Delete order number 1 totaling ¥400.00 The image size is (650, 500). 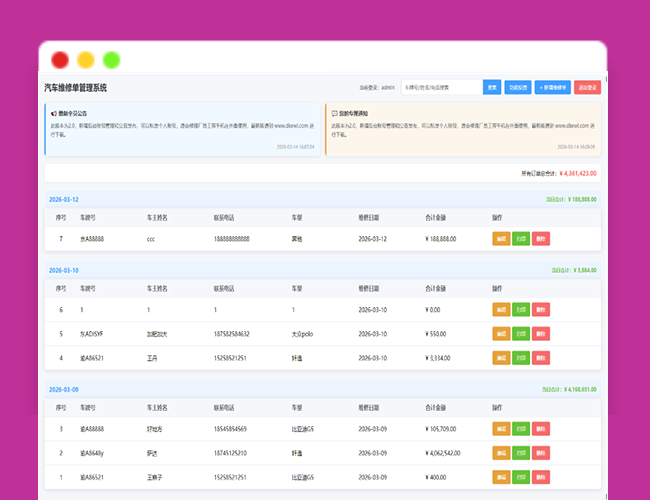pyautogui.click(x=540, y=476)
